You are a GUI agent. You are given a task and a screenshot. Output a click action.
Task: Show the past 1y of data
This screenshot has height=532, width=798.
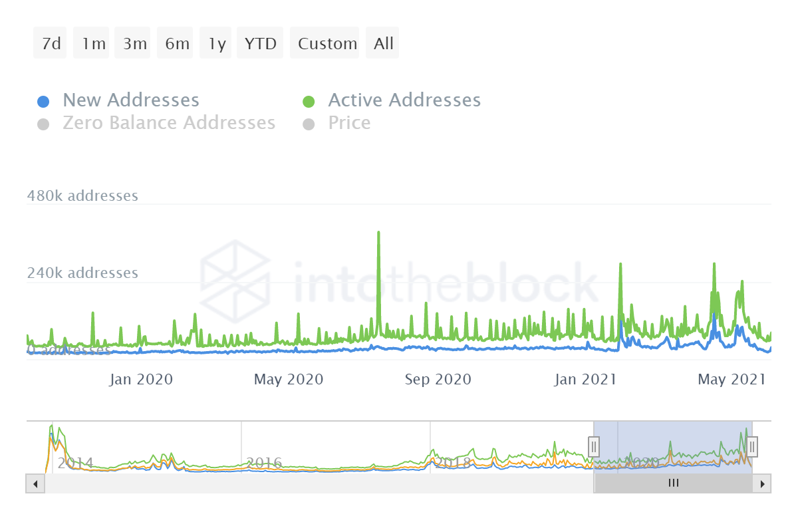pyautogui.click(x=216, y=44)
